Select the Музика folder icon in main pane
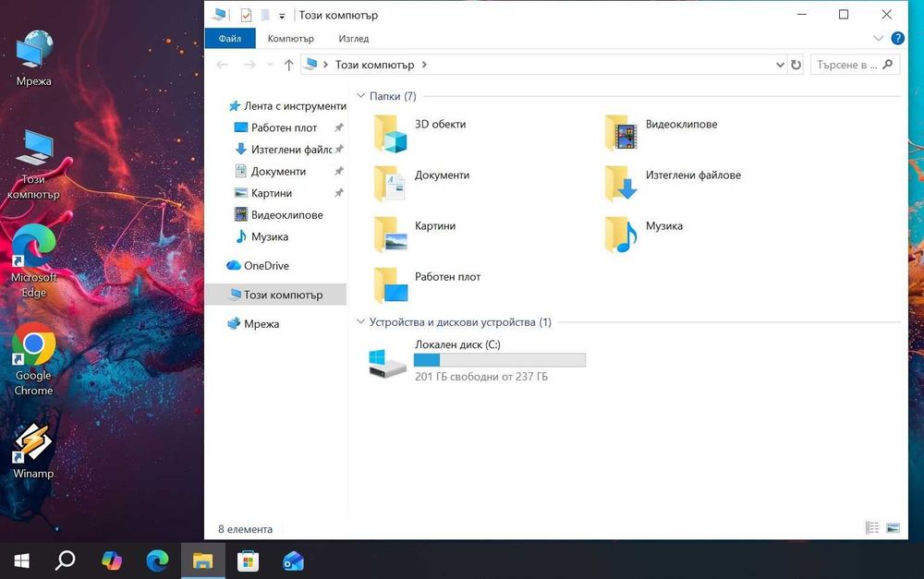924x579 pixels. click(x=621, y=235)
